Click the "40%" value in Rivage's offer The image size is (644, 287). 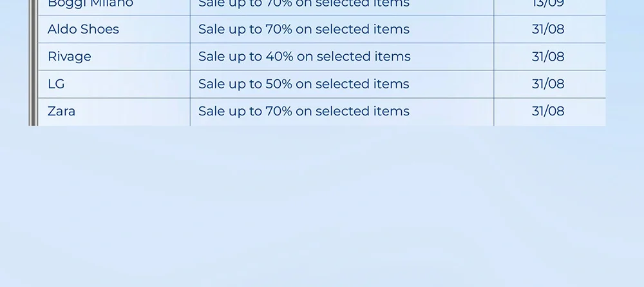[279, 57]
